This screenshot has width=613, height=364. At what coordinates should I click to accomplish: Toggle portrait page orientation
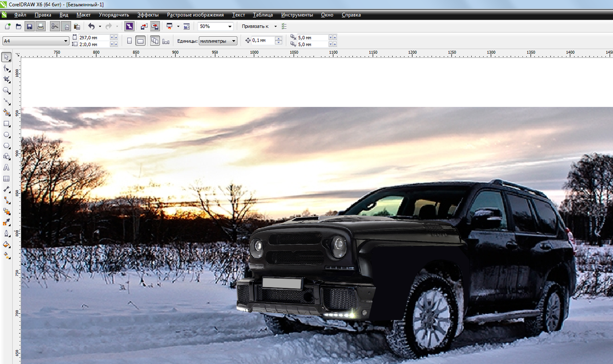[x=129, y=41]
